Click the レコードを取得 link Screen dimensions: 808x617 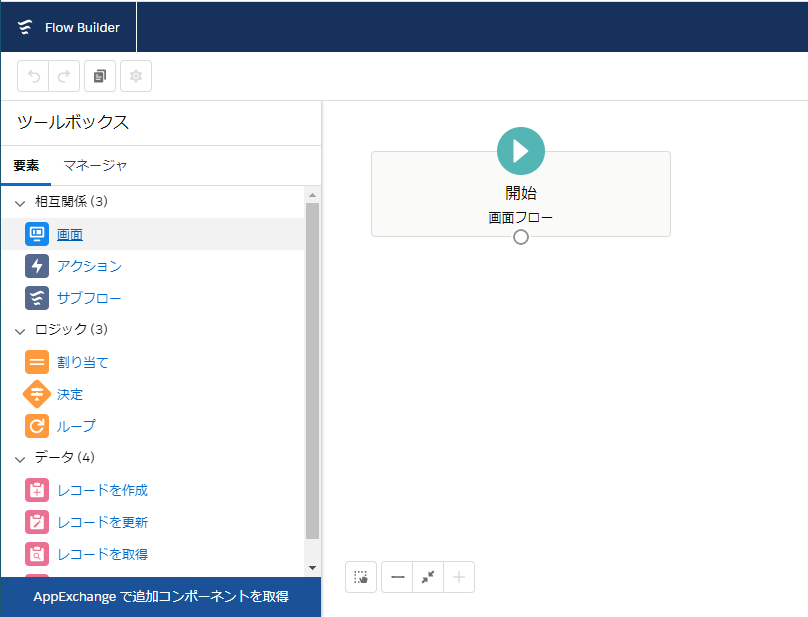pyautogui.click(x=103, y=554)
